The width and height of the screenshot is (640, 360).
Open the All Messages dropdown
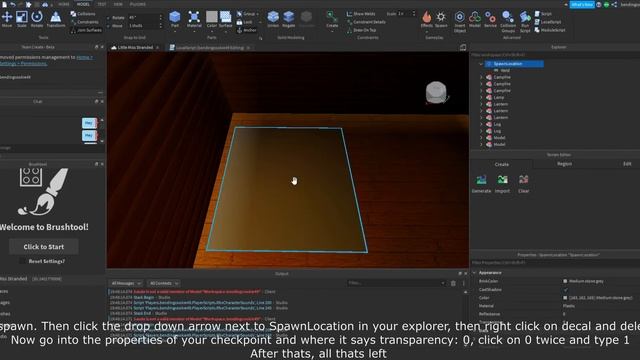[126, 283]
